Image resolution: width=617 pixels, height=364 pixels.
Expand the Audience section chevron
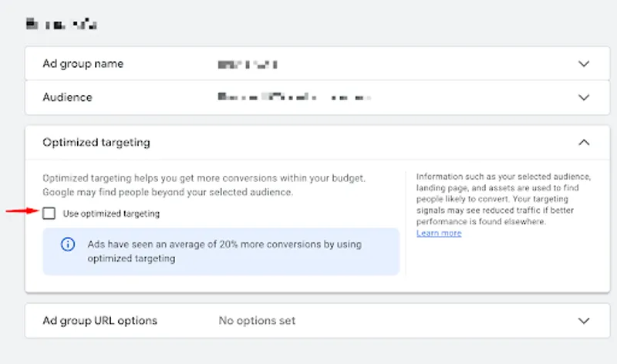coord(584,97)
